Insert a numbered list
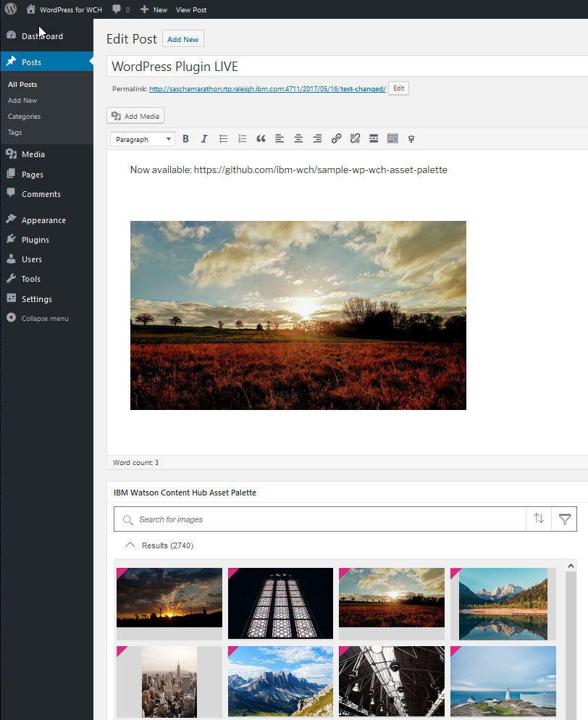 click(242, 138)
